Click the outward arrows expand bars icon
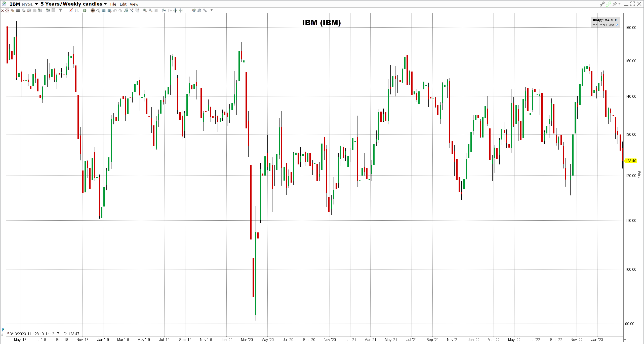This screenshot has width=644, height=344. (175, 10)
